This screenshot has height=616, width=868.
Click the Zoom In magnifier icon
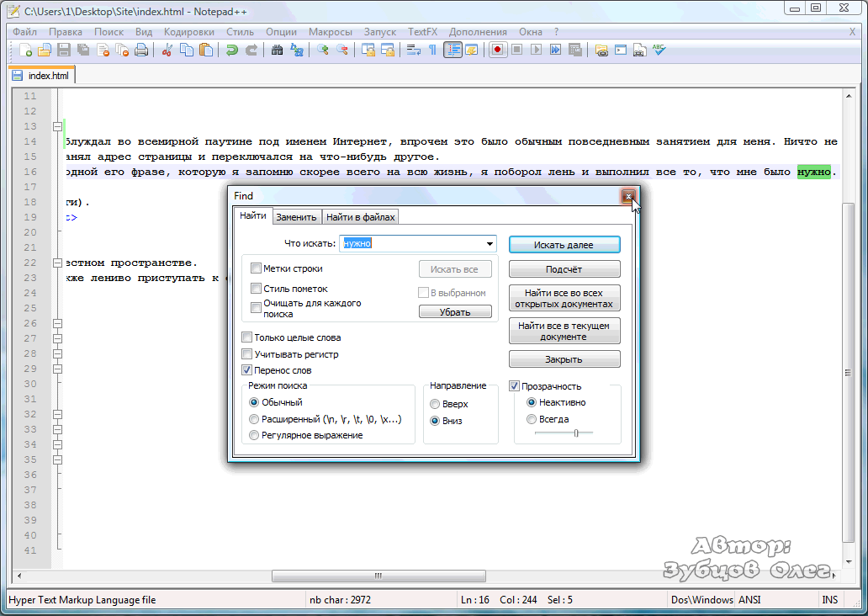click(323, 50)
